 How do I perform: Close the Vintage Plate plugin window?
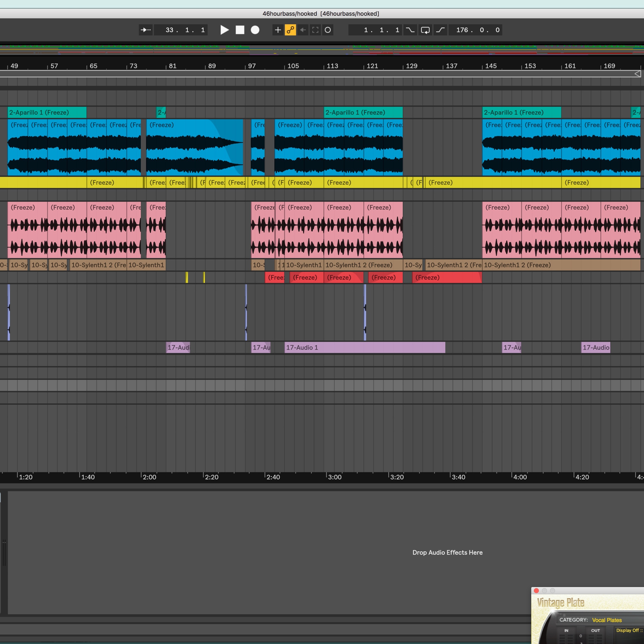pyautogui.click(x=536, y=591)
